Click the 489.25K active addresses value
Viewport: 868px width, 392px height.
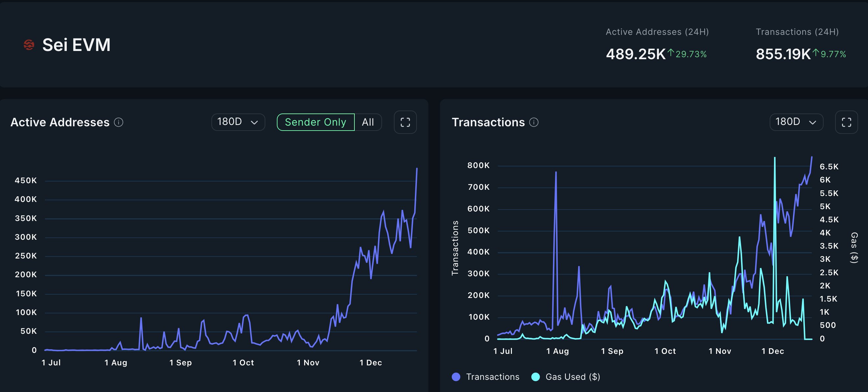pyautogui.click(x=636, y=54)
